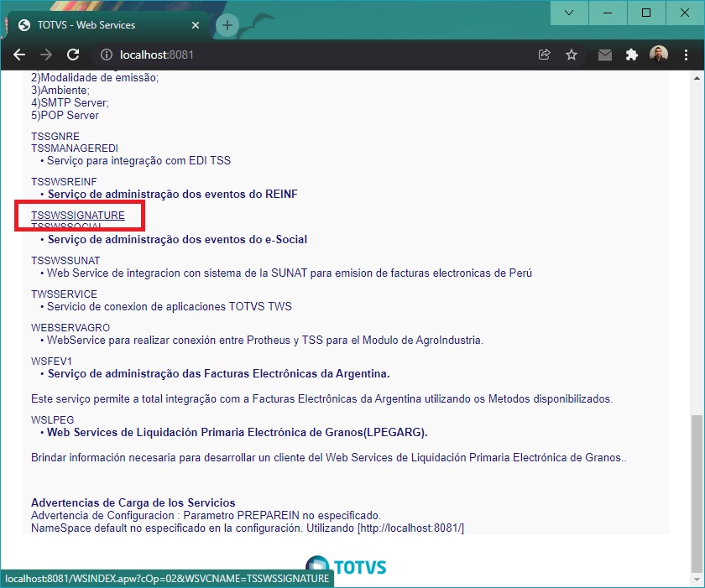Image resolution: width=705 pixels, height=588 pixels.
Task: Bookmark this page with the star
Action: coord(572,55)
